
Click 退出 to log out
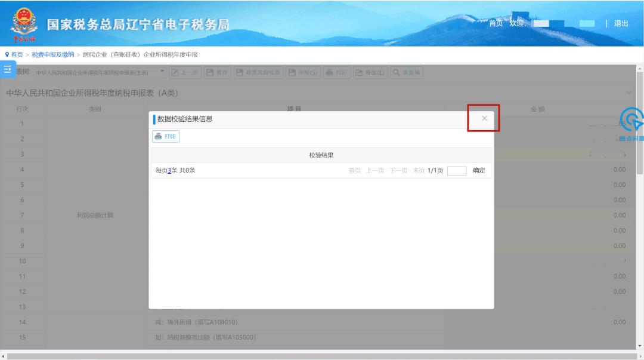(x=621, y=24)
